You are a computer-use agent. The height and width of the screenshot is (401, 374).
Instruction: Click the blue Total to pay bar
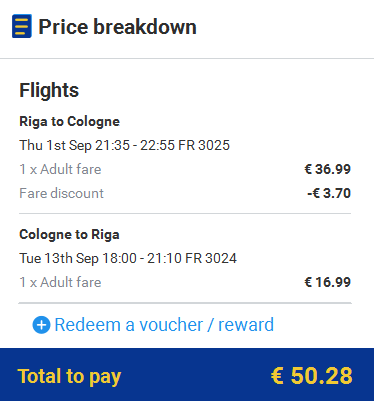187,375
